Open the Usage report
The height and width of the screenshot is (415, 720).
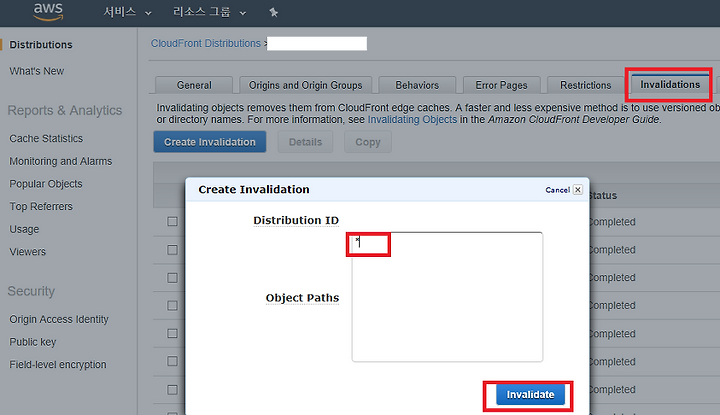click(x=24, y=229)
